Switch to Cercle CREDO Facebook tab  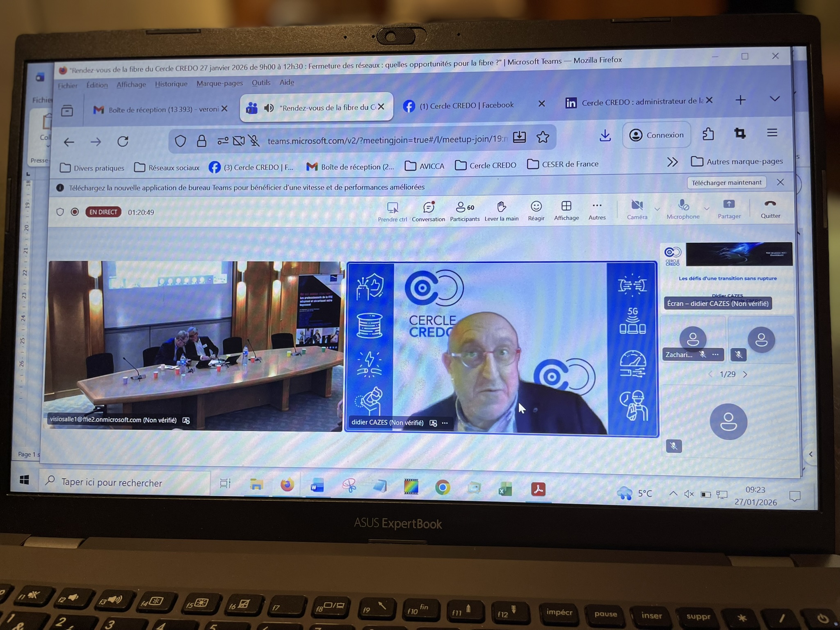coord(466,105)
